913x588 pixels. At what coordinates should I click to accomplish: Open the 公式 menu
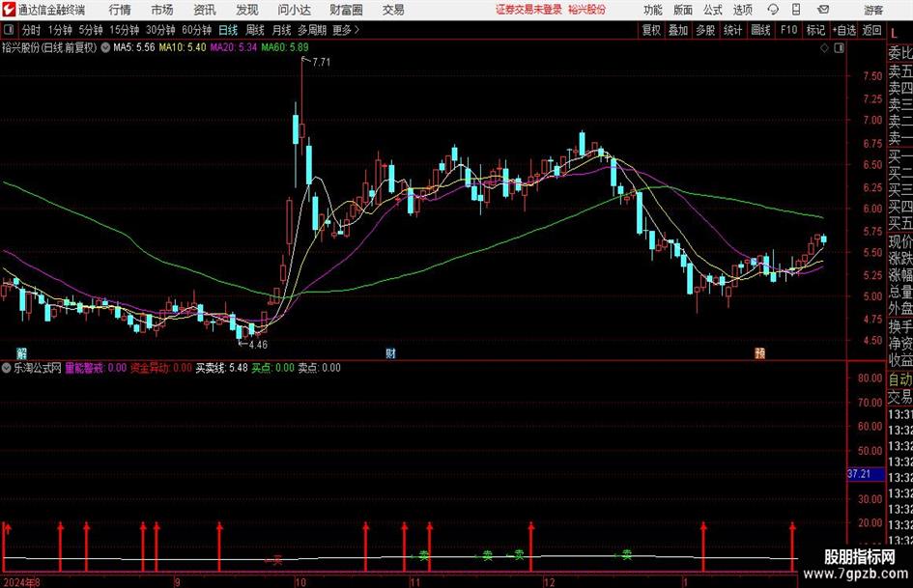(x=713, y=10)
